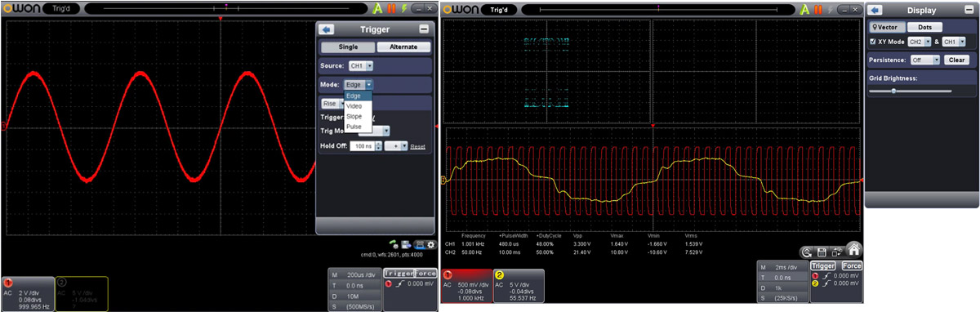Click the orange Run/Stop pause icon in left window
This screenshot has width=980, height=312.
390,7
